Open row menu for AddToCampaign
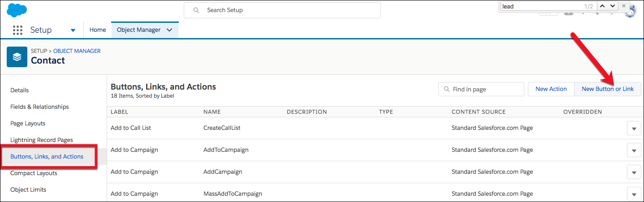The width and height of the screenshot is (644, 202). (634, 150)
